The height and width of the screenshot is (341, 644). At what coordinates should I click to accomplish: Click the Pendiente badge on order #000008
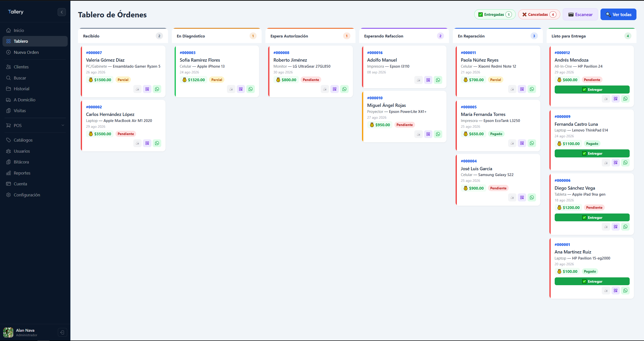tap(311, 80)
